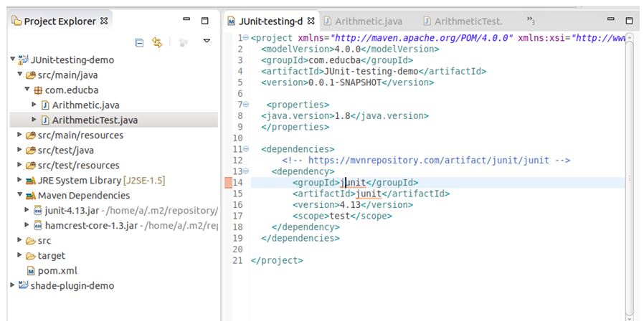
Task: Collapse all in Project Explorer toolbar
Action: click(139, 42)
